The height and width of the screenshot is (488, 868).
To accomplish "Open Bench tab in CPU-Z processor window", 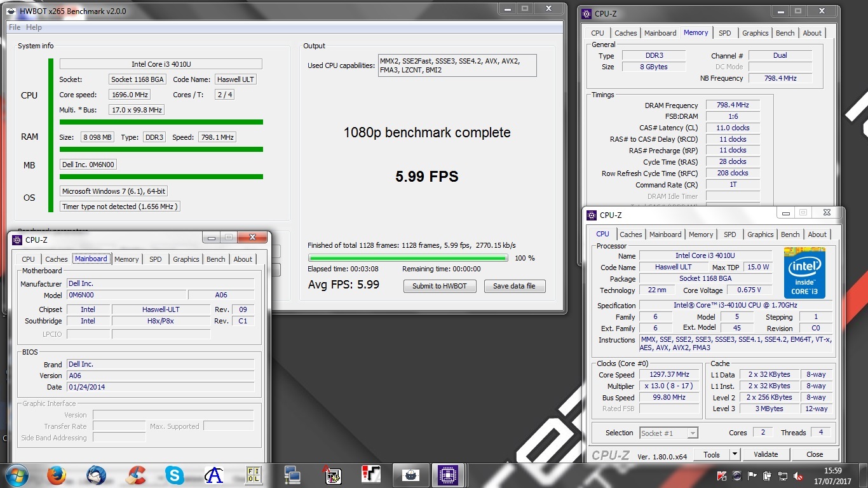I will pos(790,234).
